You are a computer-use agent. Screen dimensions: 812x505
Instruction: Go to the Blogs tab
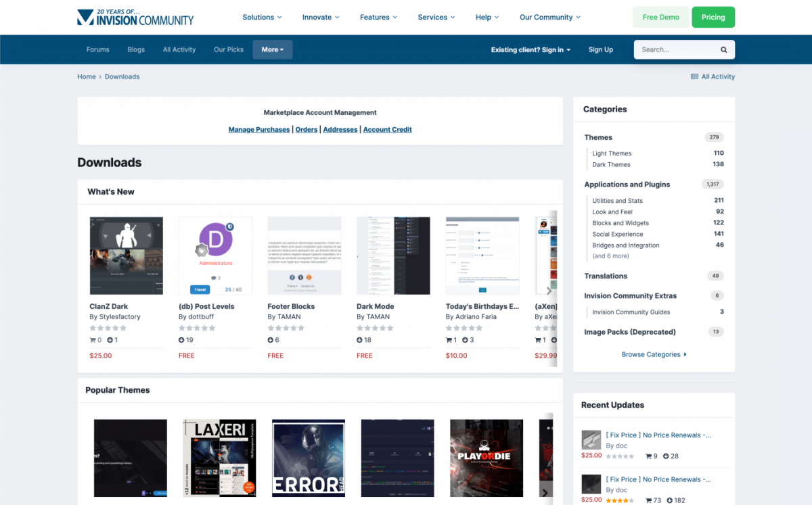pyautogui.click(x=136, y=49)
